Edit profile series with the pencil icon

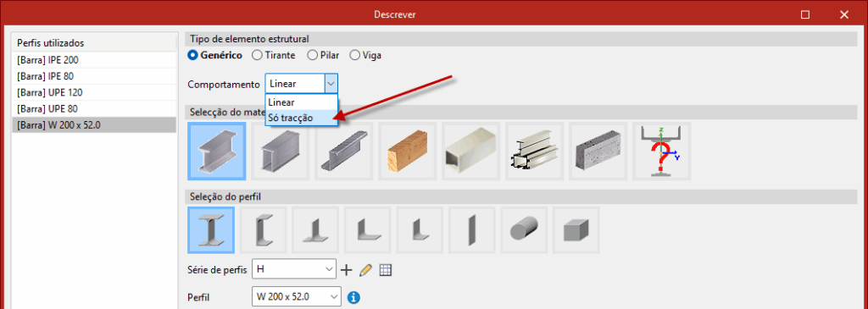click(x=365, y=270)
